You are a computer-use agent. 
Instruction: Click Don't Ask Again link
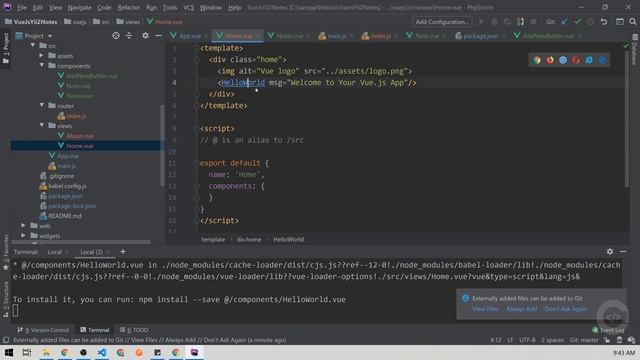[565, 309]
